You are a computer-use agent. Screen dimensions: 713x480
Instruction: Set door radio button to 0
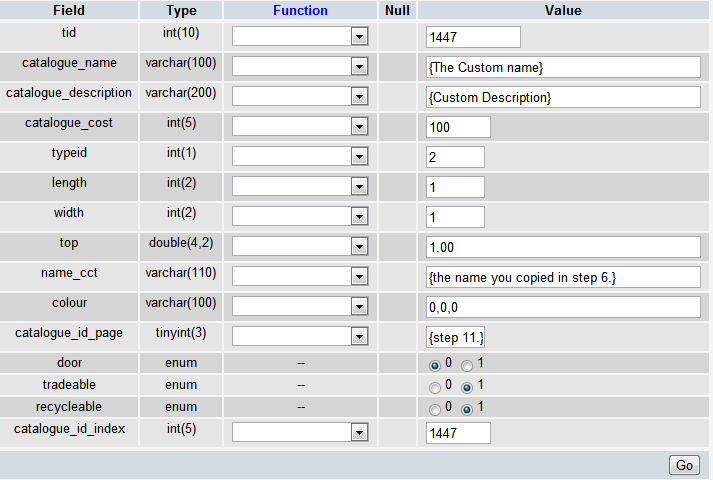pos(434,365)
